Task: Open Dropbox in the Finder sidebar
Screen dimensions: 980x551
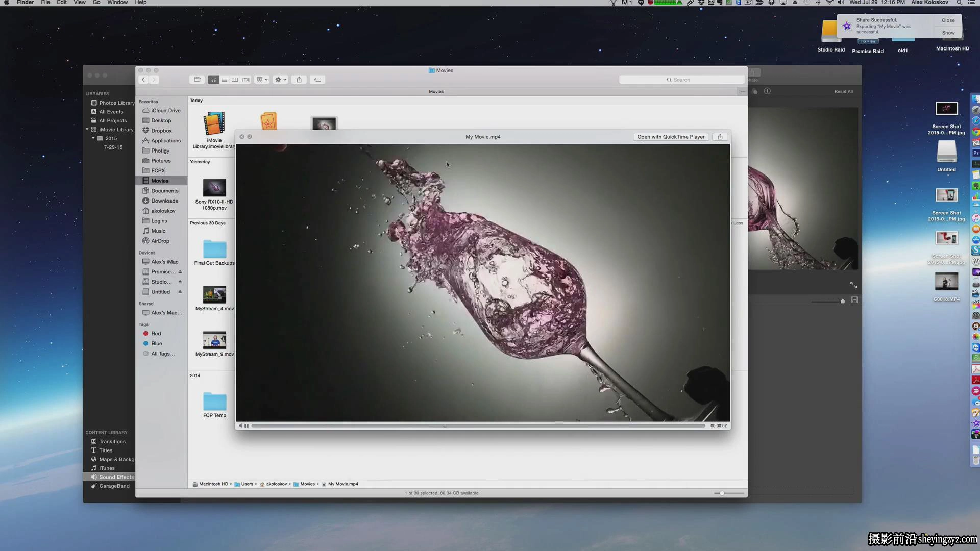Action: point(161,131)
